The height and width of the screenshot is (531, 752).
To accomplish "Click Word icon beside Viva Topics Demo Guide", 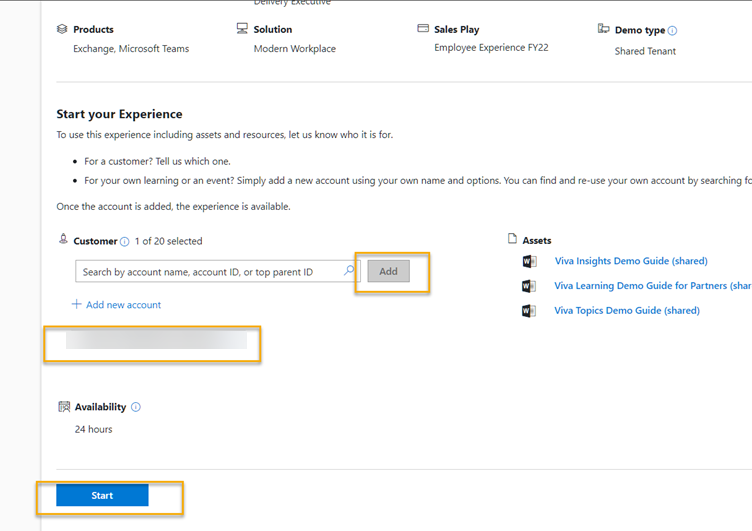I will coord(529,311).
